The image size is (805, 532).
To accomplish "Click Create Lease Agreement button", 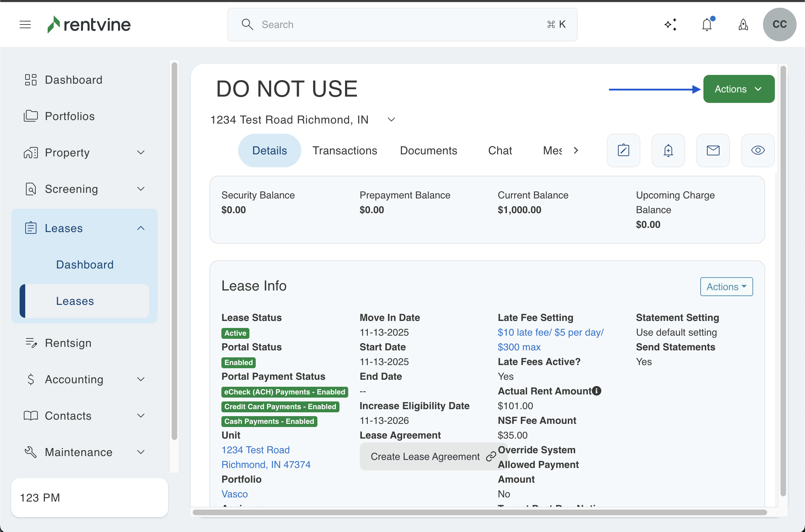I will (x=425, y=456).
